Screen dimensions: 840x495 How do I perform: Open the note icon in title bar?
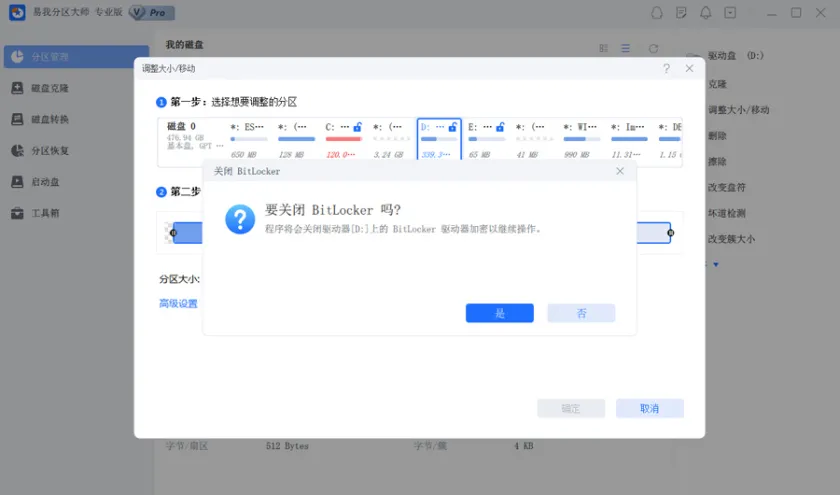(681, 12)
